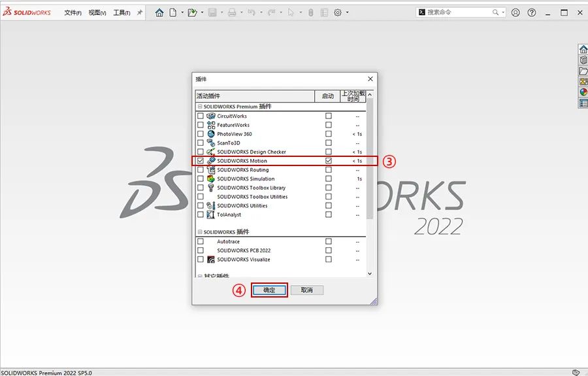
Task: Open the File Properties toolbar icon
Action: (324, 13)
